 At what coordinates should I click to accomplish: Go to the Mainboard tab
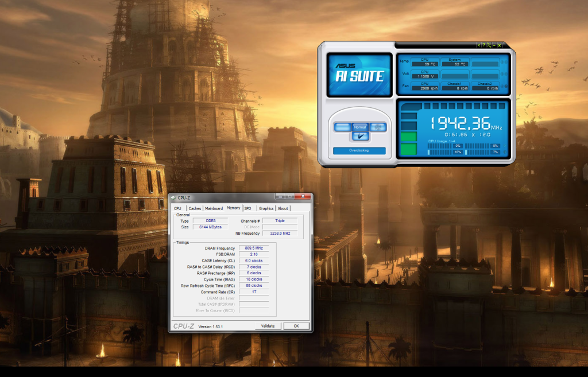(214, 208)
